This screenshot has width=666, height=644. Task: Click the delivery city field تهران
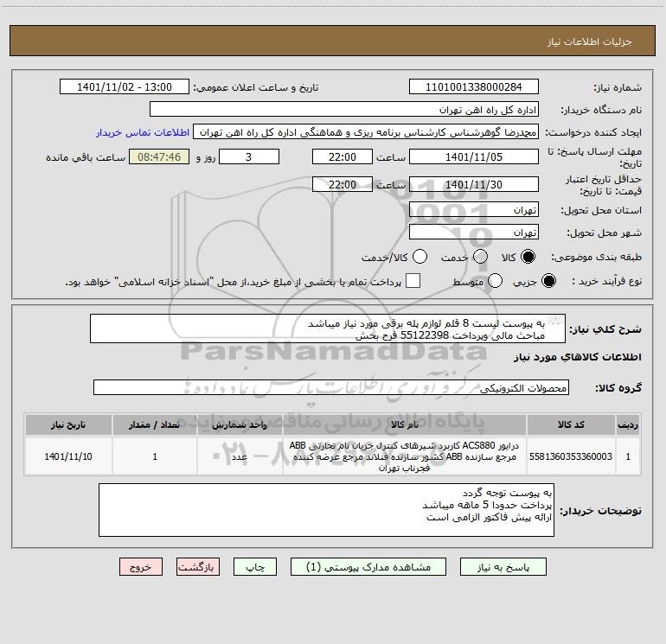tap(474, 233)
